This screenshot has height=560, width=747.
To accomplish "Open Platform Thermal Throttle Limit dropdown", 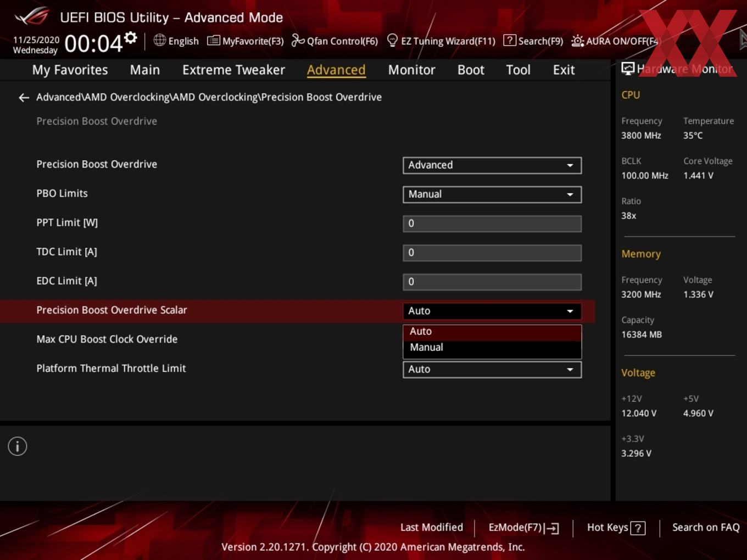I will (492, 369).
